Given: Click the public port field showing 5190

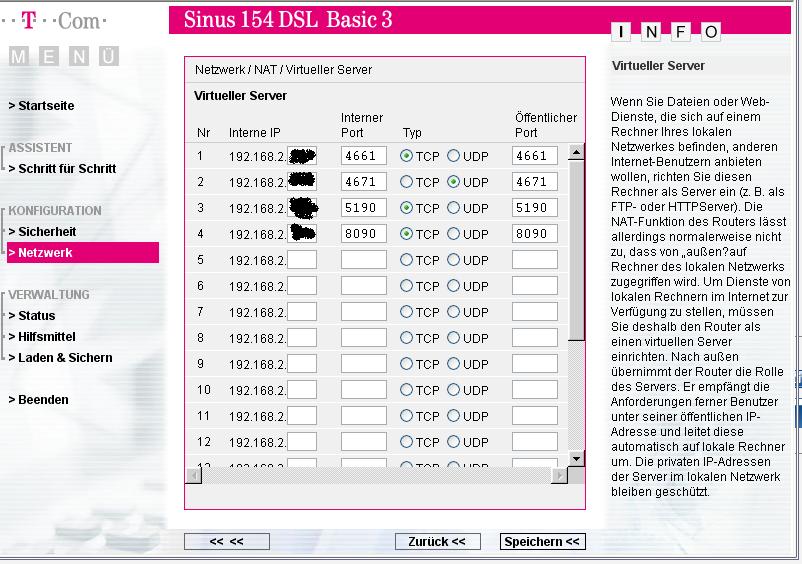Looking at the screenshot, I should coord(534,208).
